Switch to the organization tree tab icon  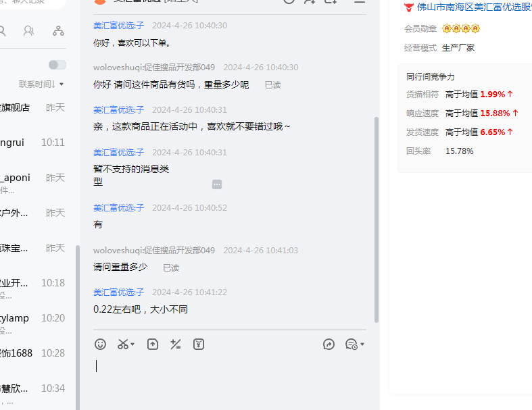point(58,31)
